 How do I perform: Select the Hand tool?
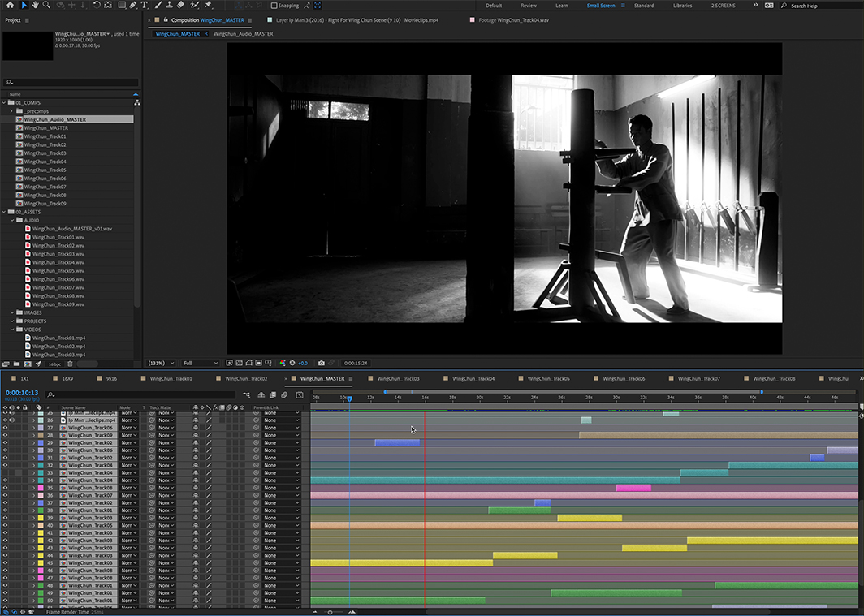pyautogui.click(x=35, y=5)
